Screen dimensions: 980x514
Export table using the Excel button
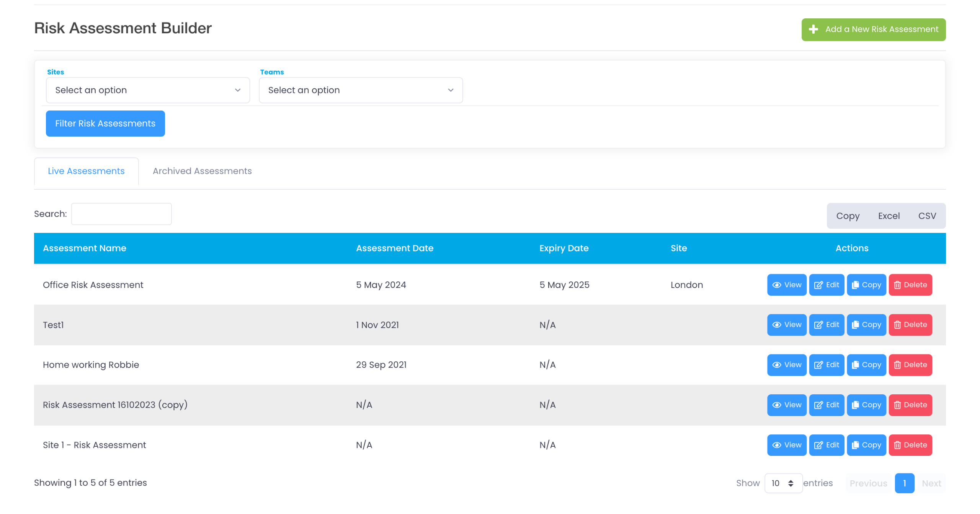coord(889,216)
